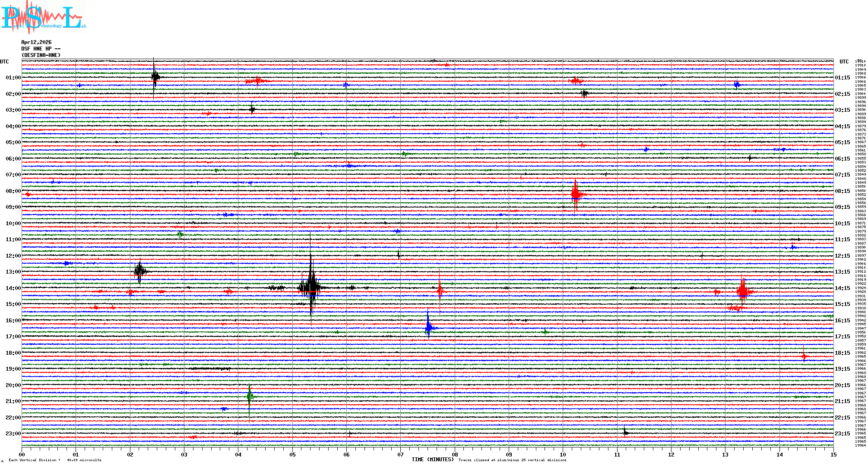
Task: Click the right-side 08:15 time label
Action: click(x=842, y=191)
